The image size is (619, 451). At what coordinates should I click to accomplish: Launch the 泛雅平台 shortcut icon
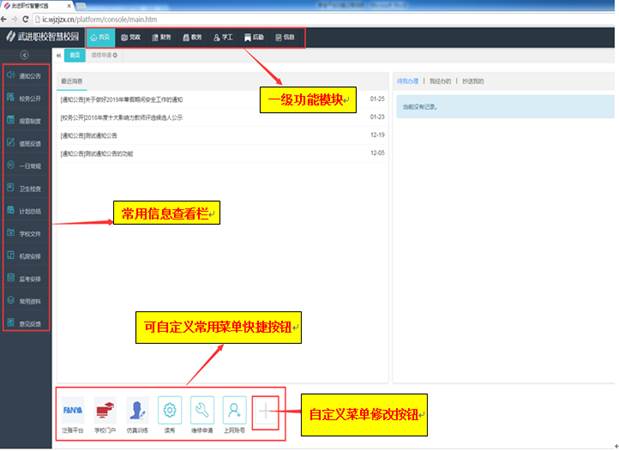(73, 415)
